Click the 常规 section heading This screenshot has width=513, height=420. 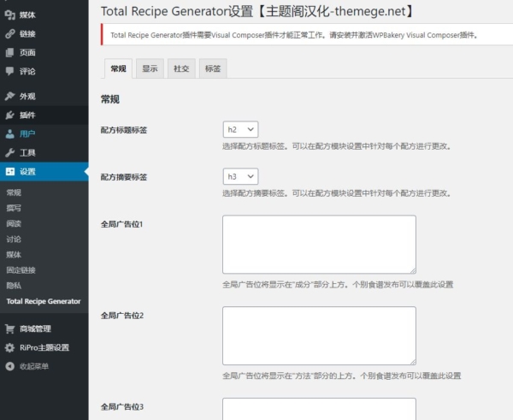110,99
